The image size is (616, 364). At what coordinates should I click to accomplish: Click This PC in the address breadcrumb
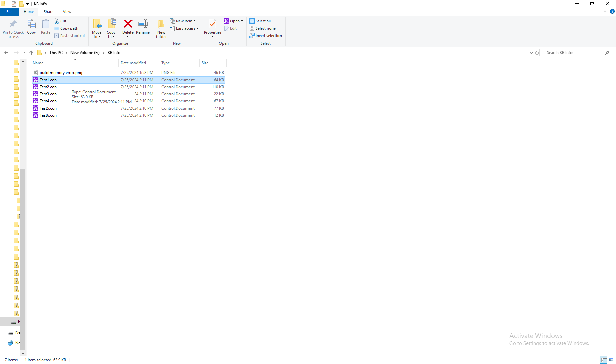point(56,53)
